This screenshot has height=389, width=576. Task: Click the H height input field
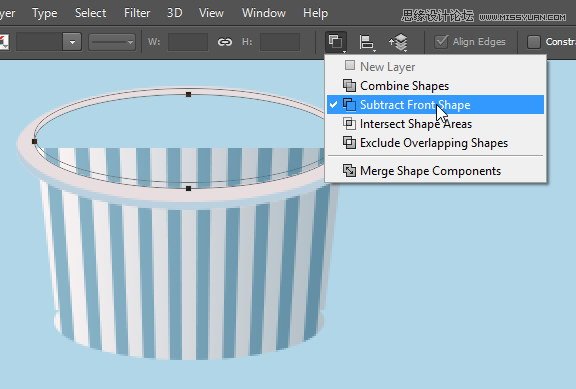pos(280,42)
